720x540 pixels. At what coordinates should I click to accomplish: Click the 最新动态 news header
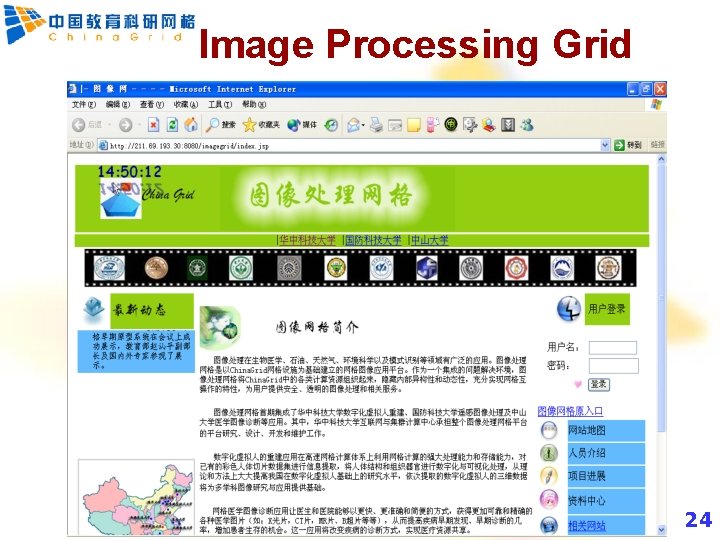(x=152, y=310)
